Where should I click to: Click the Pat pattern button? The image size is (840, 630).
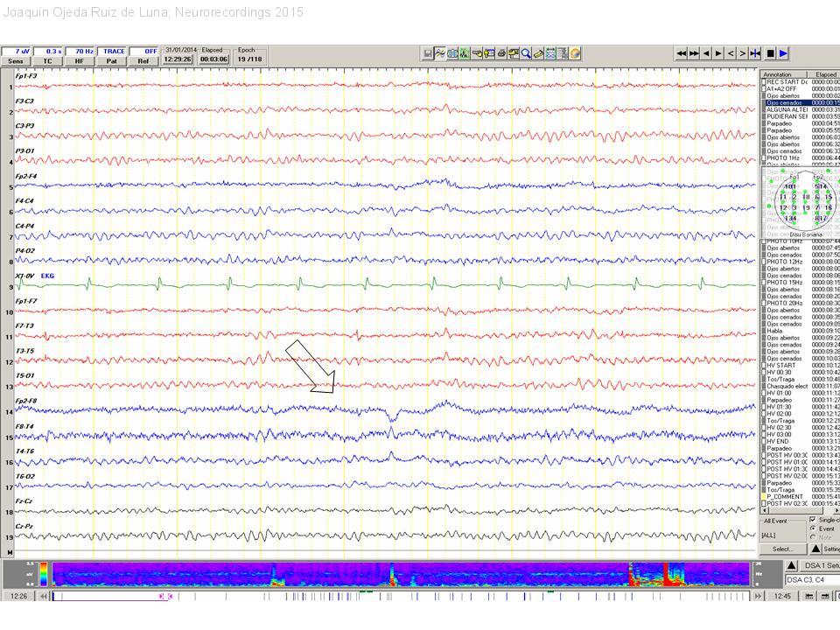pos(111,61)
